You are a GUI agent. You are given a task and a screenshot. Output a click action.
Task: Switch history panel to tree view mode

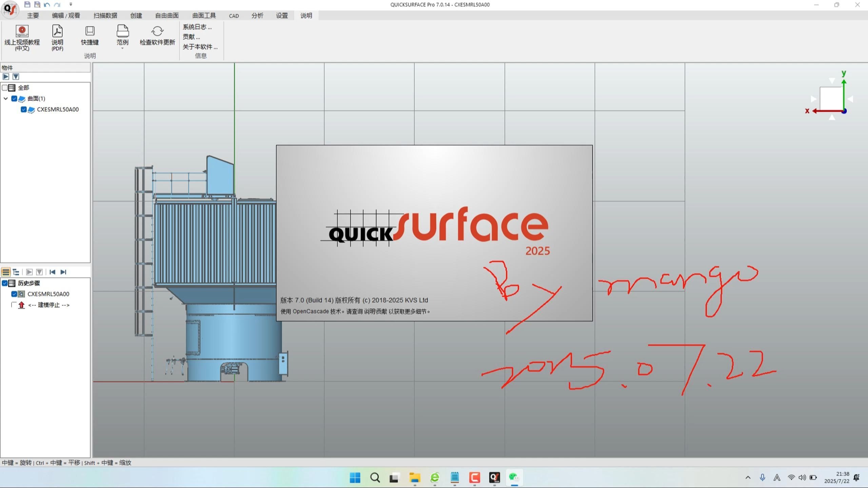click(x=16, y=272)
